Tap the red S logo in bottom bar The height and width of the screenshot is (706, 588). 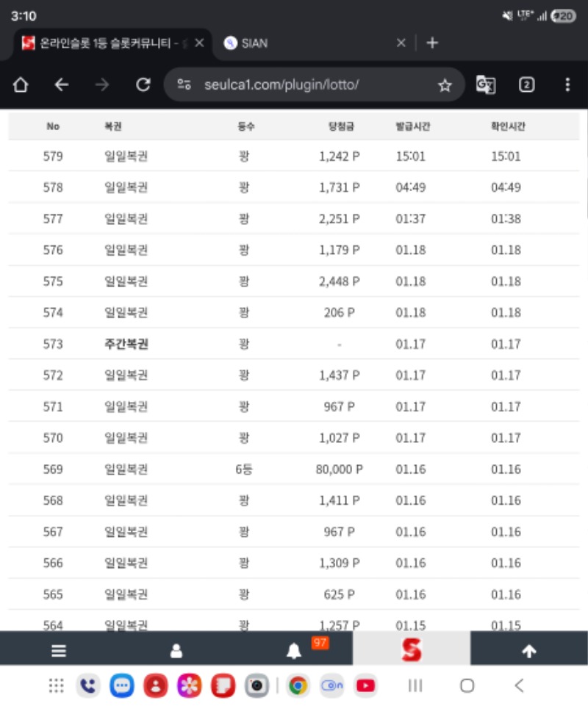click(x=412, y=649)
